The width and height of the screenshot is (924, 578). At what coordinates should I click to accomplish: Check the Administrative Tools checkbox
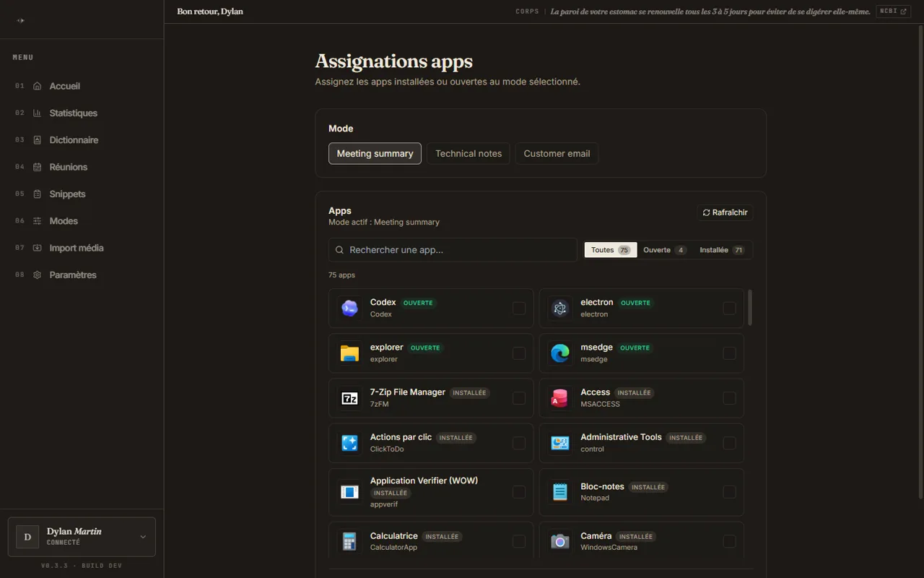click(x=729, y=443)
